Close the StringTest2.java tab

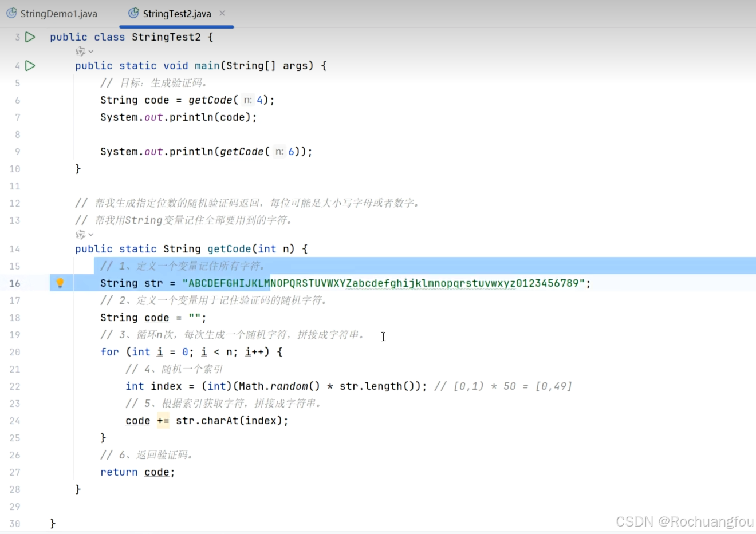click(x=222, y=13)
